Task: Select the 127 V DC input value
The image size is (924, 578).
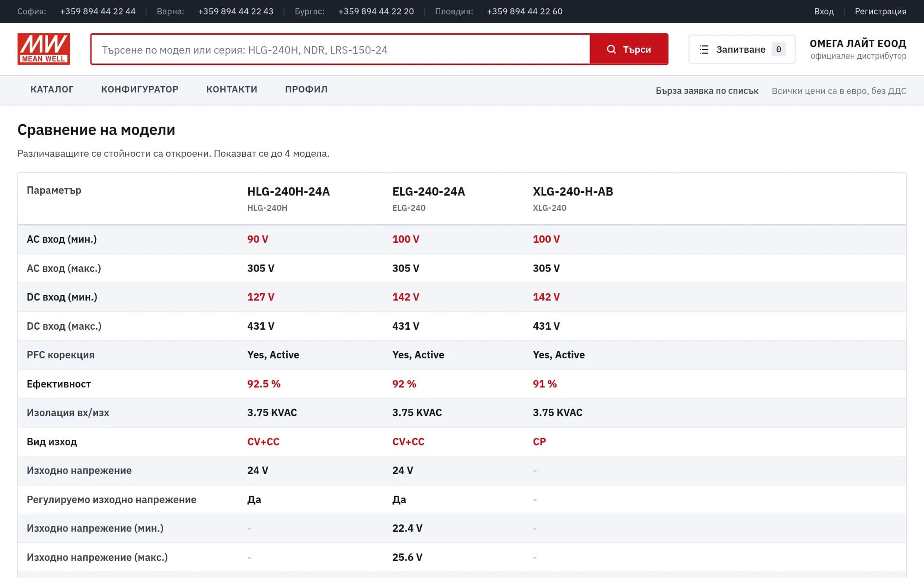Action: (x=261, y=297)
